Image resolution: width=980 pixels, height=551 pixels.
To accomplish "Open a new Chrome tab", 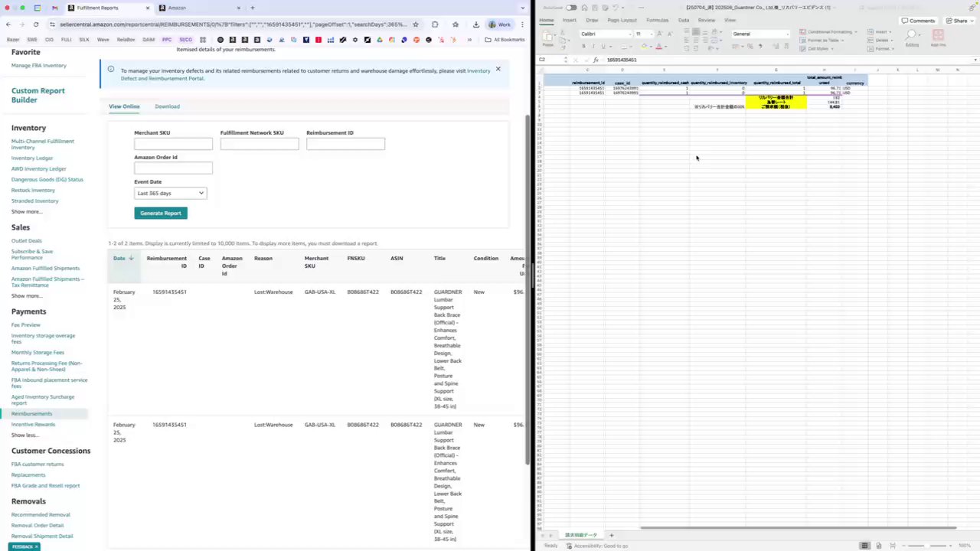I will tap(254, 8).
